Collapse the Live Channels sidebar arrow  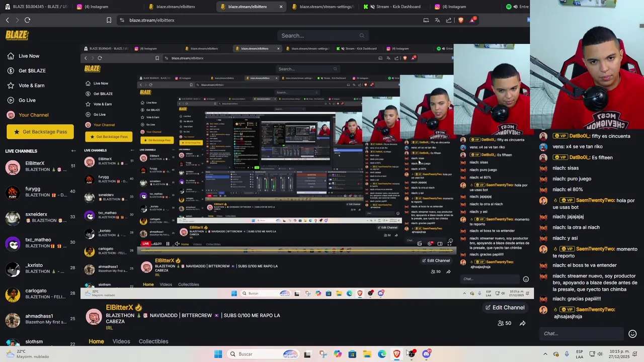click(73, 151)
